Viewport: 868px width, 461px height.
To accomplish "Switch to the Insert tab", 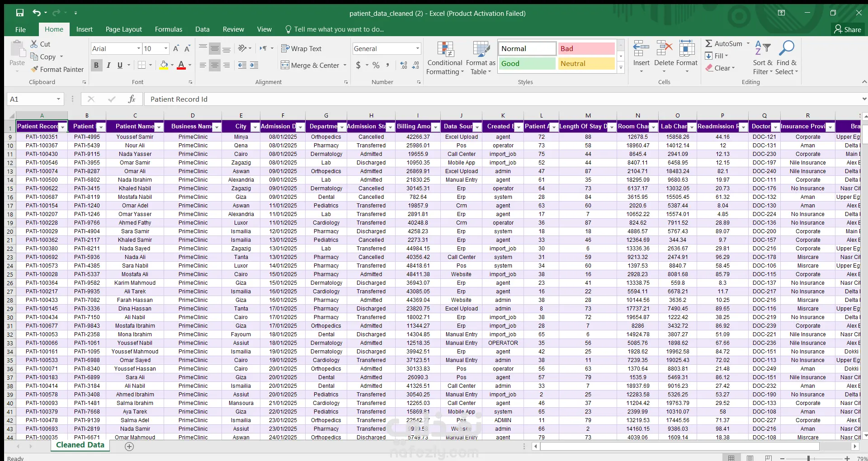I will coord(84,29).
